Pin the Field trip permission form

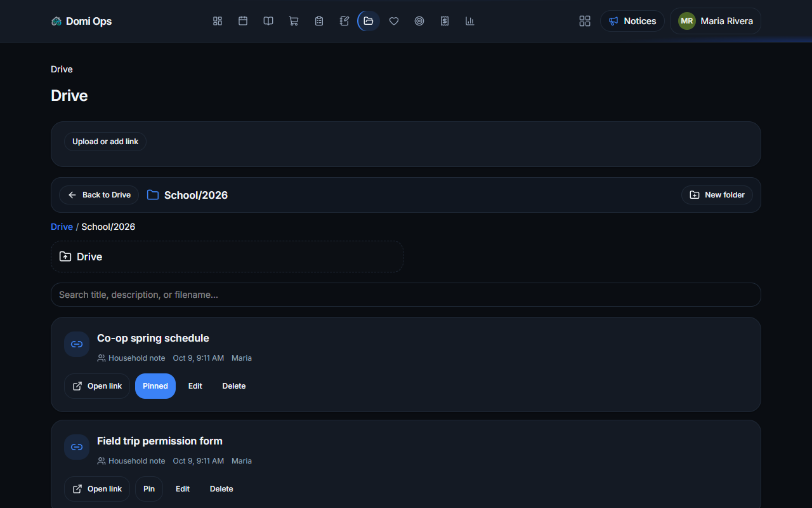coord(149,489)
